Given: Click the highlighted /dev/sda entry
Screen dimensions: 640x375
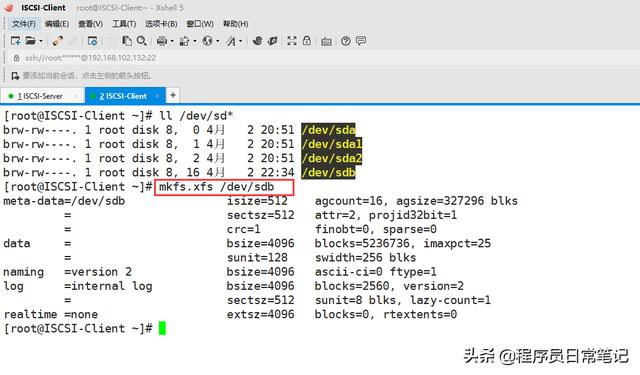Looking at the screenshot, I should click(328, 130).
